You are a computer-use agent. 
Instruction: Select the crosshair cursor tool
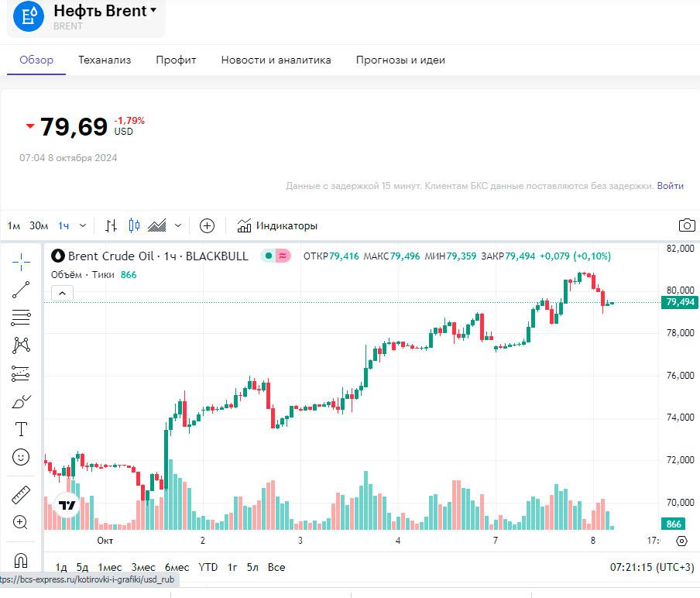[x=21, y=262]
